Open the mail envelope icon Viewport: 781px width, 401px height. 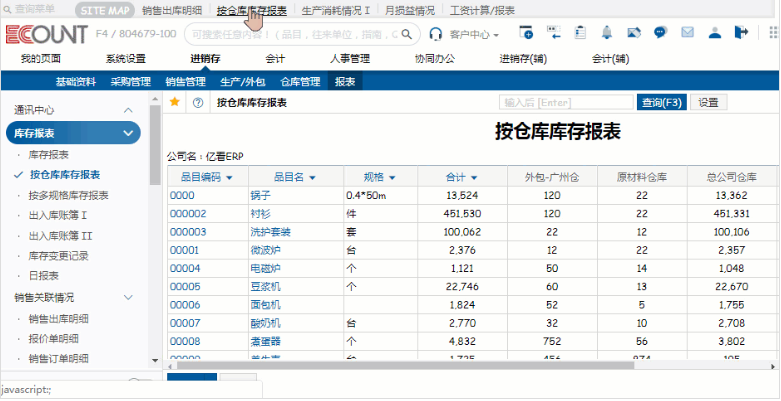point(687,32)
